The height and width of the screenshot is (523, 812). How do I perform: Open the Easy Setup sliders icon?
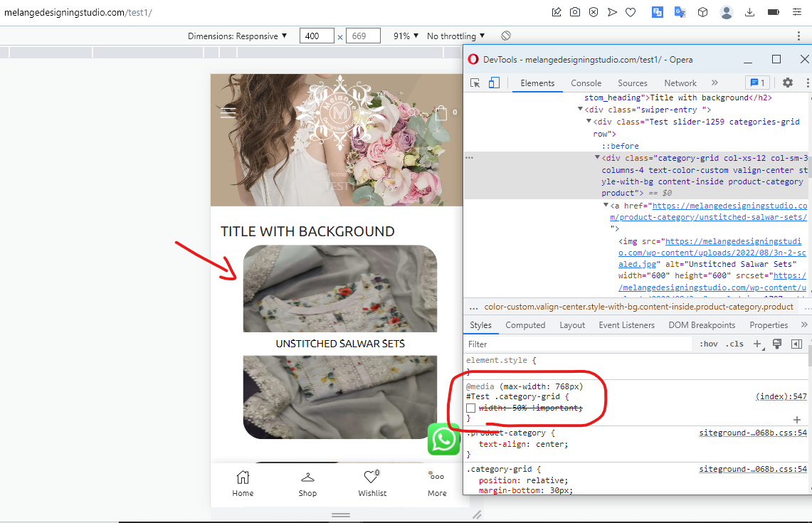(797, 12)
